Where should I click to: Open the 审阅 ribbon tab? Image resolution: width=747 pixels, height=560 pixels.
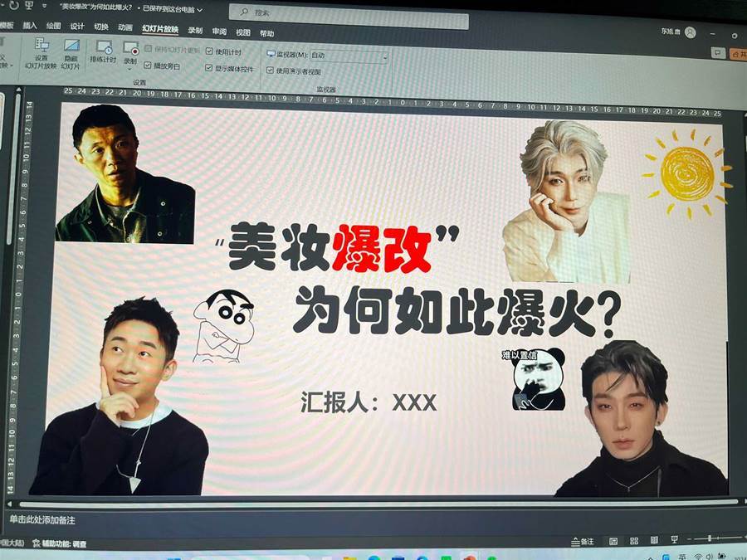[x=219, y=32]
